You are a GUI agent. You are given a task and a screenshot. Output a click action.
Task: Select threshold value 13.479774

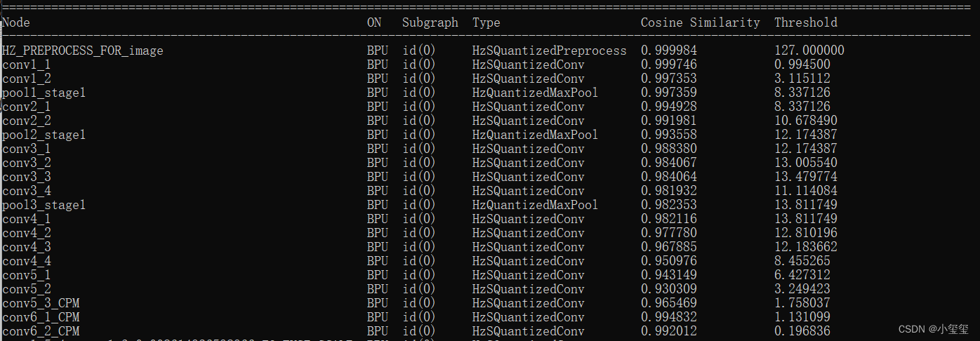click(805, 177)
